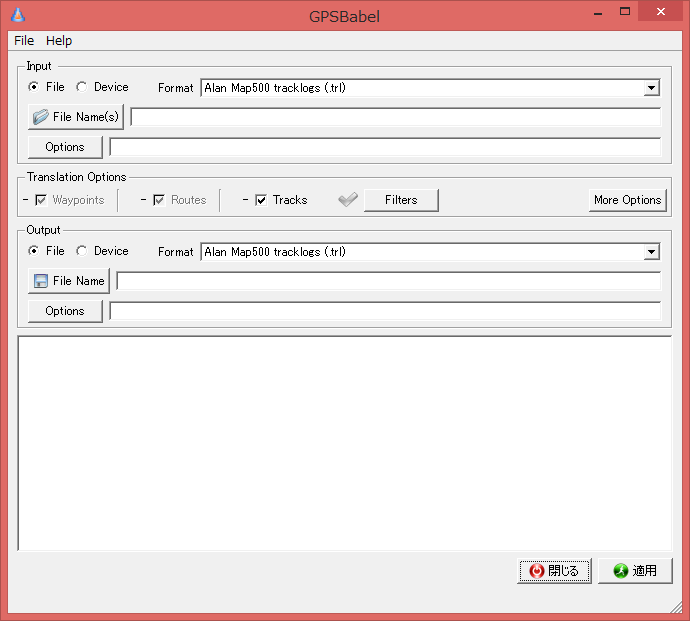
Task: Select the Input File radio button
Action: pyautogui.click(x=33, y=87)
